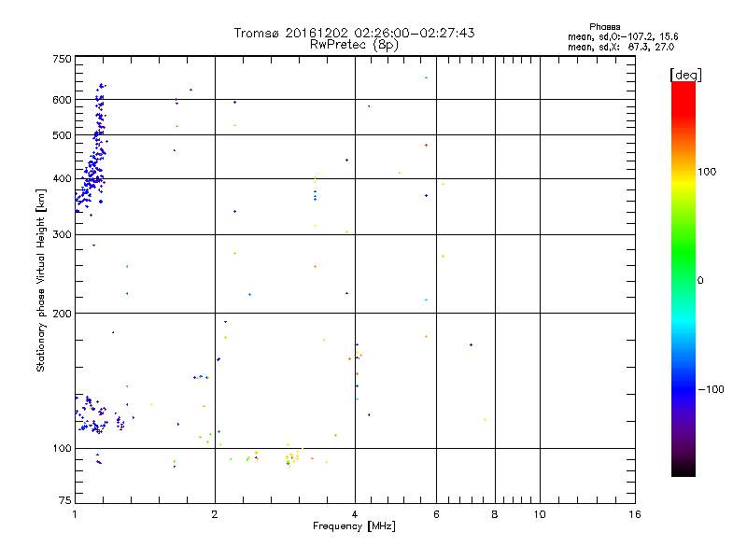Click the colorbar label "100"
Viewport: 747px width, 560px height.
pyautogui.click(x=707, y=172)
